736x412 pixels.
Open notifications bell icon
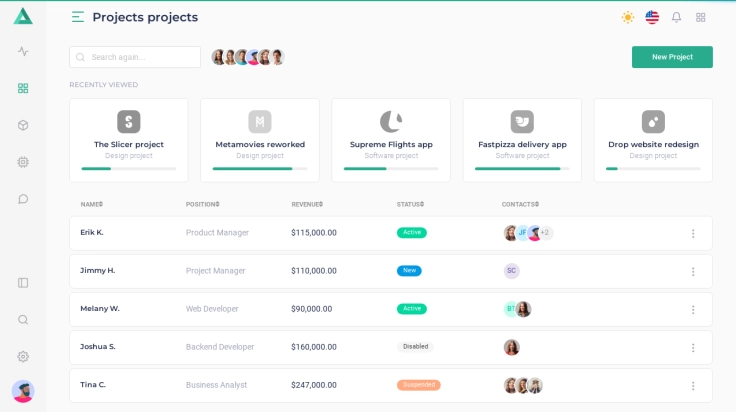click(x=676, y=17)
